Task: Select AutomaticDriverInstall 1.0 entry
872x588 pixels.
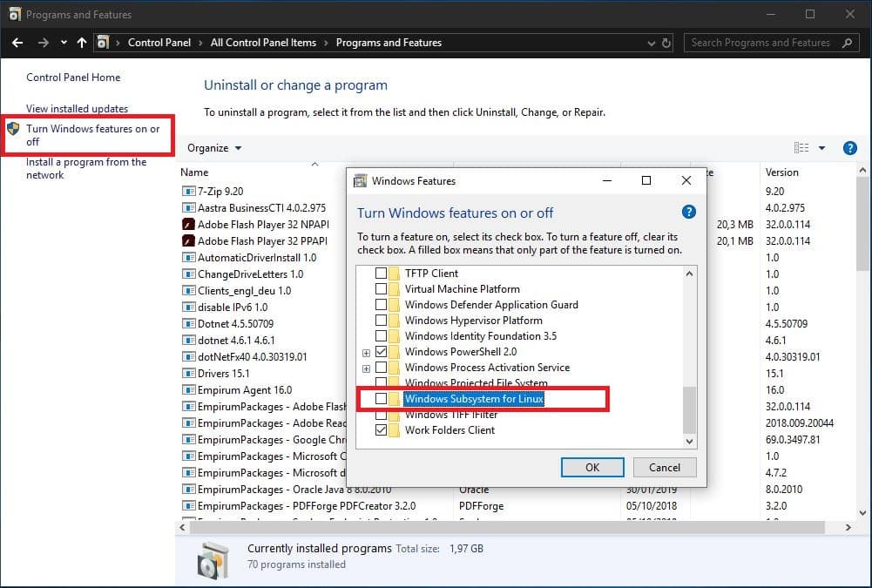Action: 257,258
